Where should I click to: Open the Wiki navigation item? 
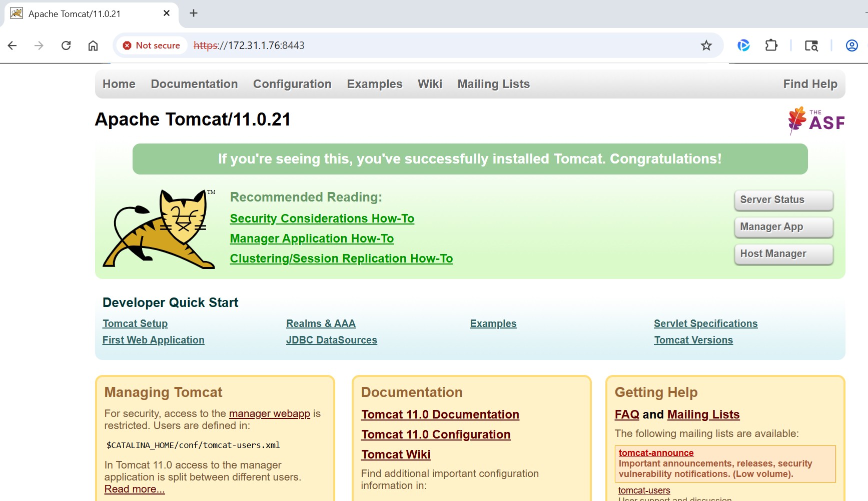430,84
